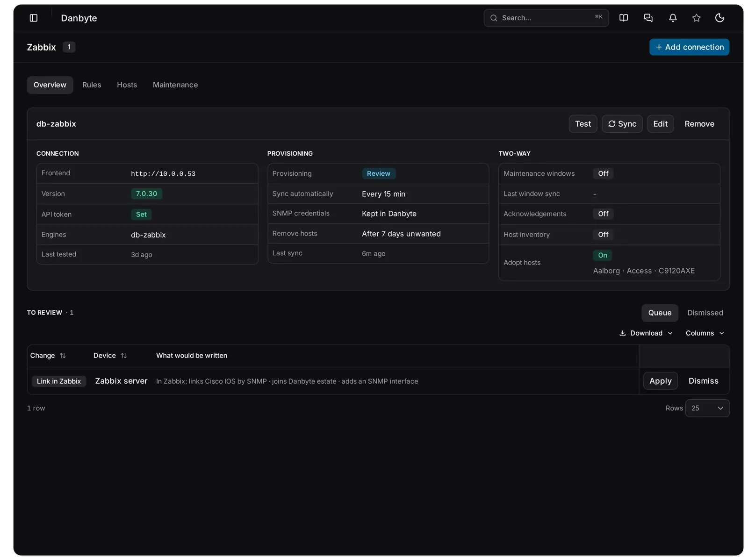Test the db-zabbix connection

pos(583,124)
